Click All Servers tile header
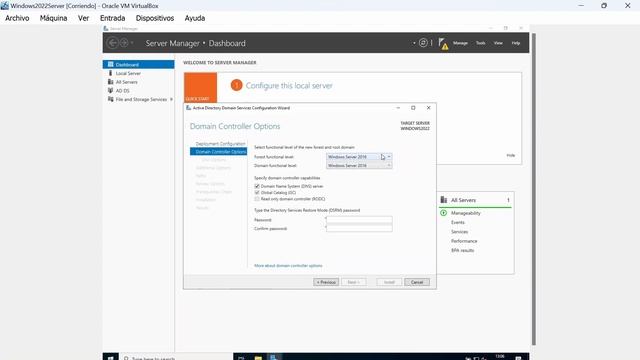The width and height of the screenshot is (640, 360). pos(475,200)
